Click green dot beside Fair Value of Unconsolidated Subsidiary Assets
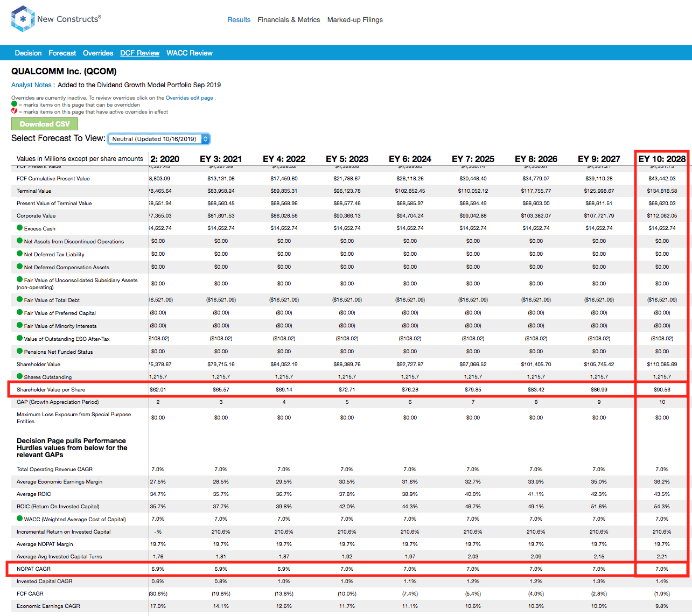This screenshot has height=616, width=692. 20,279
